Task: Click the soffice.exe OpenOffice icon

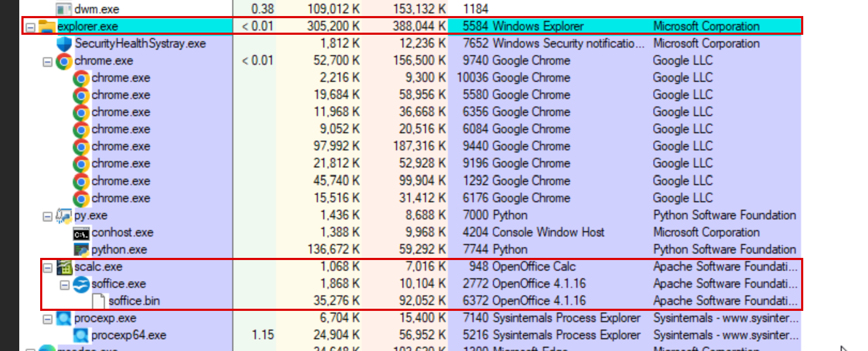Action: pos(81,284)
